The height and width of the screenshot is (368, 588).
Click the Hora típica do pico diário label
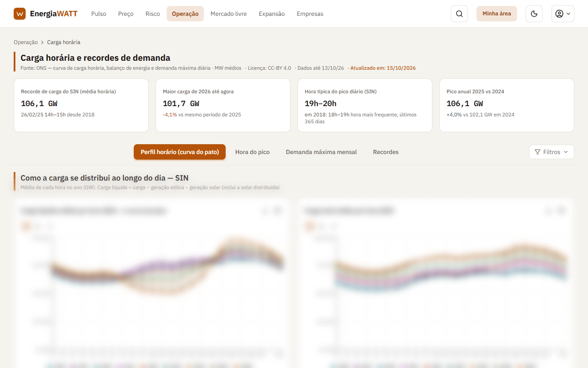(341, 92)
